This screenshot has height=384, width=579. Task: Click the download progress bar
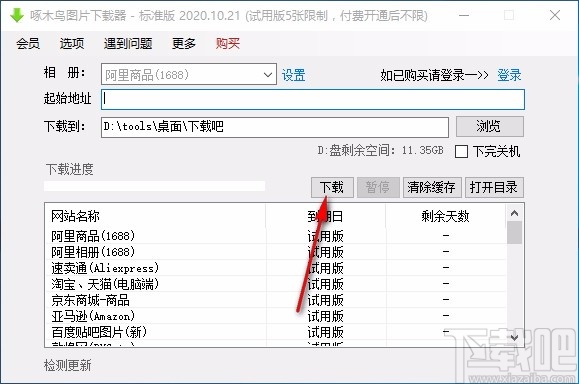pyautogui.click(x=154, y=186)
